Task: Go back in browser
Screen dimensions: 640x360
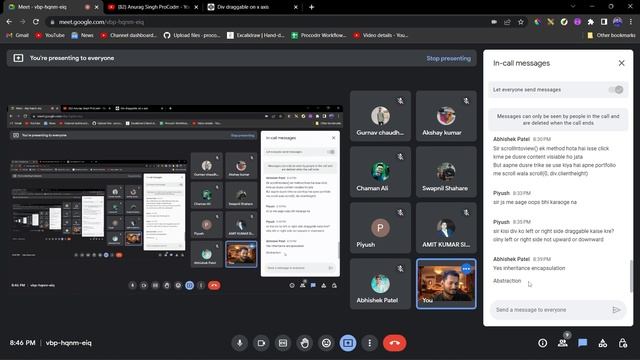Action: point(9,22)
